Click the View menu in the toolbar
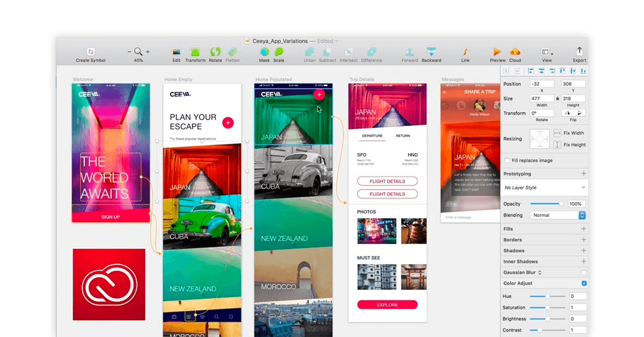The width and height of the screenshot is (644, 337). pos(546,52)
